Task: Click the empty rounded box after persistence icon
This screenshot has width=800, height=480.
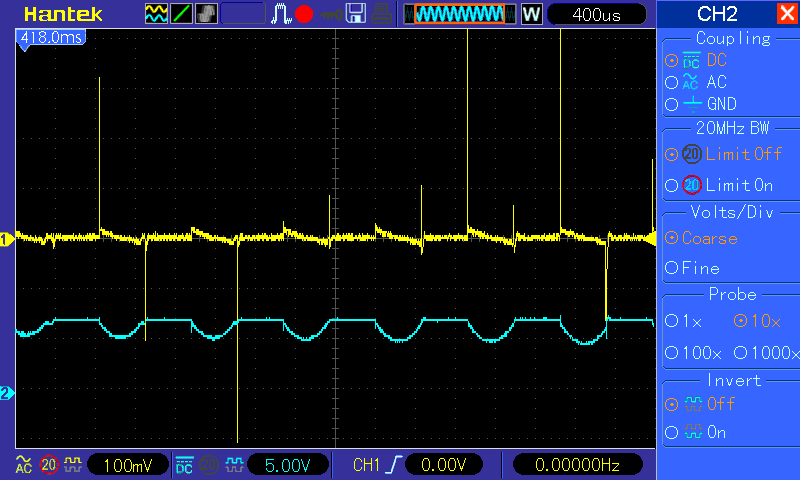Action: [x=243, y=14]
